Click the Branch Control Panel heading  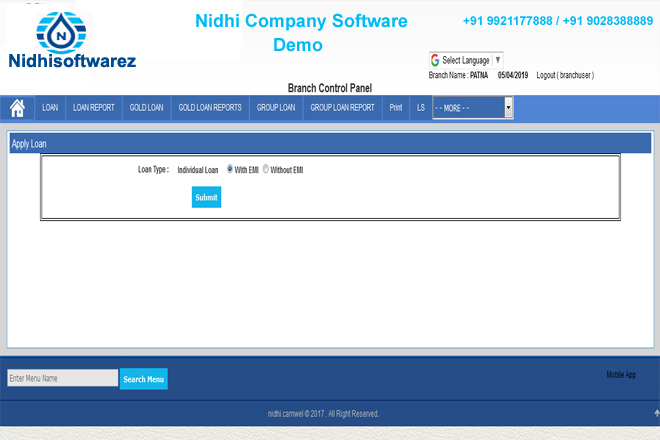(330, 88)
